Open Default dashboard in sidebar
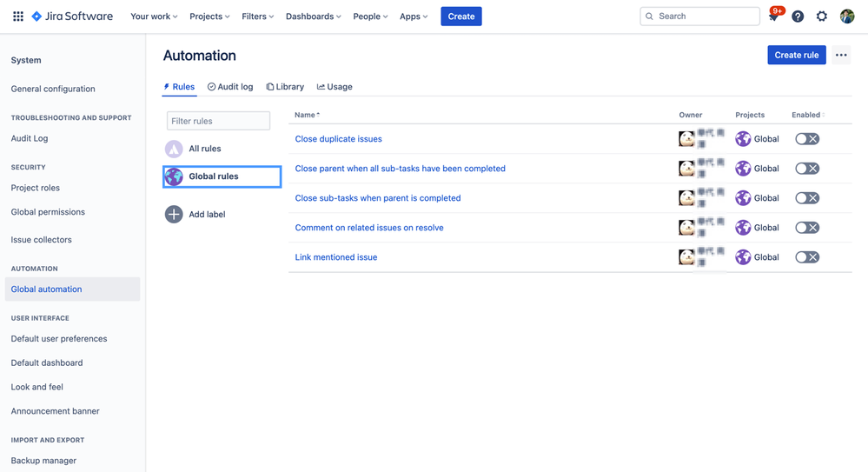 click(47, 362)
